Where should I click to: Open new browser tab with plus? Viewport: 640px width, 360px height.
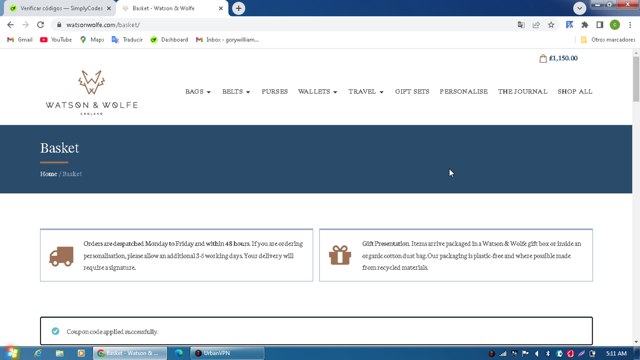pos(238,8)
